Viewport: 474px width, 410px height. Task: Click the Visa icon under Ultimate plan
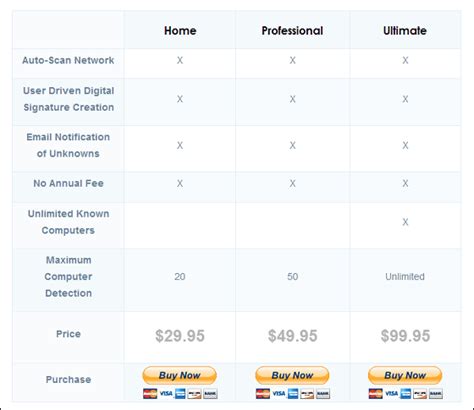pyautogui.click(x=391, y=394)
